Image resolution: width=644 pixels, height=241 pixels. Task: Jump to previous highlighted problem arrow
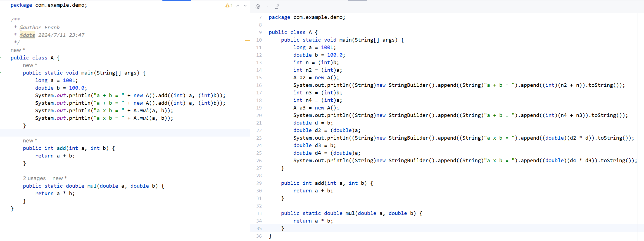(238, 6)
